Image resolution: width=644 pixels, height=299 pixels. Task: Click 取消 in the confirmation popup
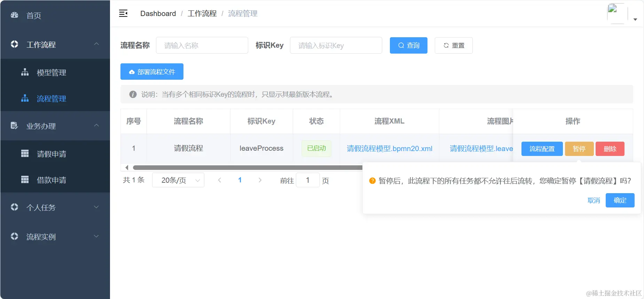[594, 200]
